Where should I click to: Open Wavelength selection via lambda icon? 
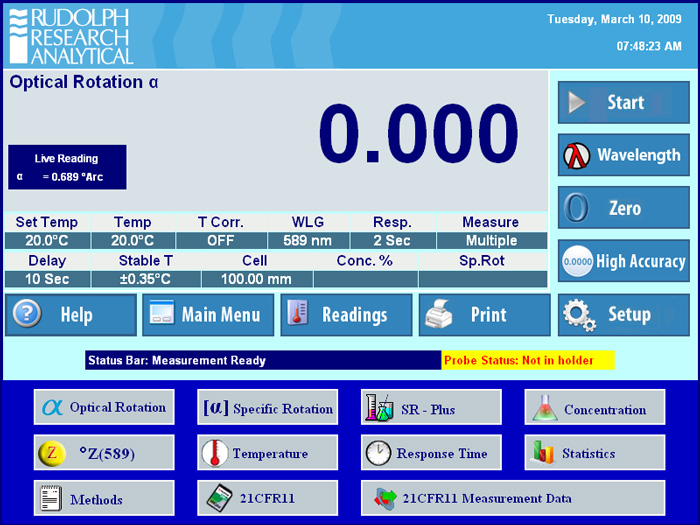[576, 156]
